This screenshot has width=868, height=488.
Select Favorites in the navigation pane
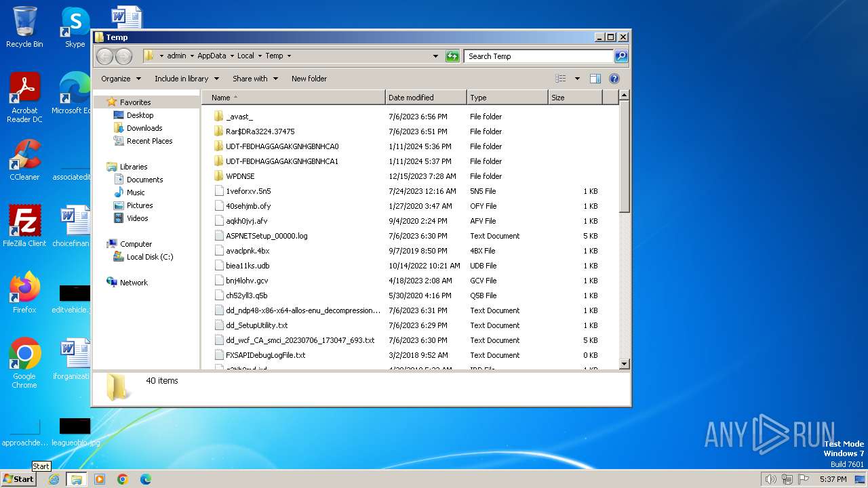[135, 102]
